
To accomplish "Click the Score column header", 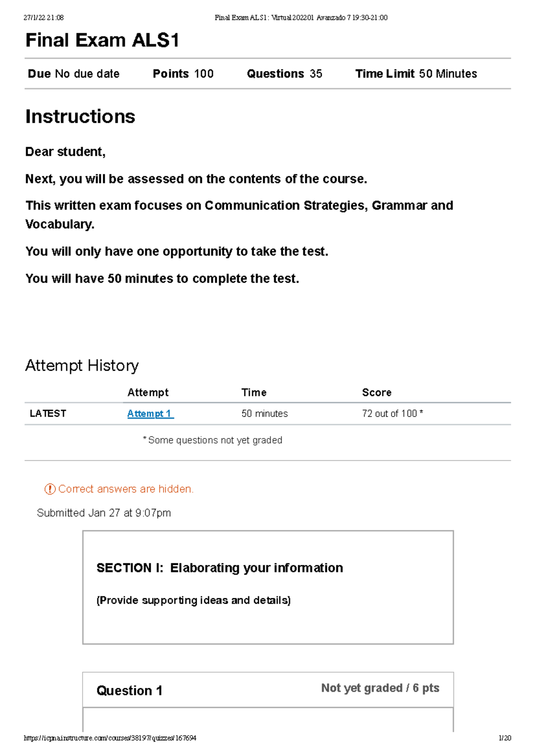I will [x=377, y=392].
